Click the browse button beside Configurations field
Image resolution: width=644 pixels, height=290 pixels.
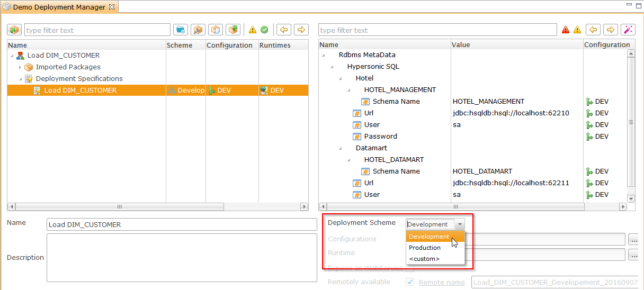pyautogui.click(x=633, y=240)
